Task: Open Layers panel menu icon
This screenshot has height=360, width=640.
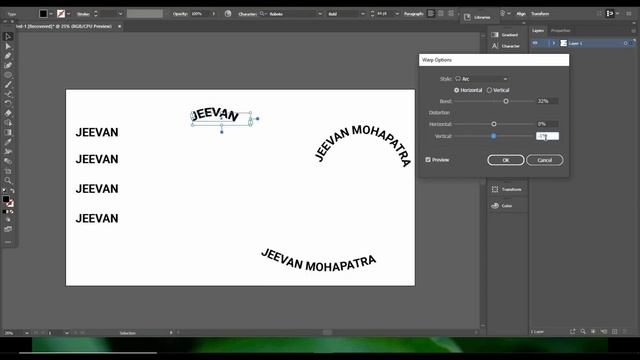Action: coord(633,31)
